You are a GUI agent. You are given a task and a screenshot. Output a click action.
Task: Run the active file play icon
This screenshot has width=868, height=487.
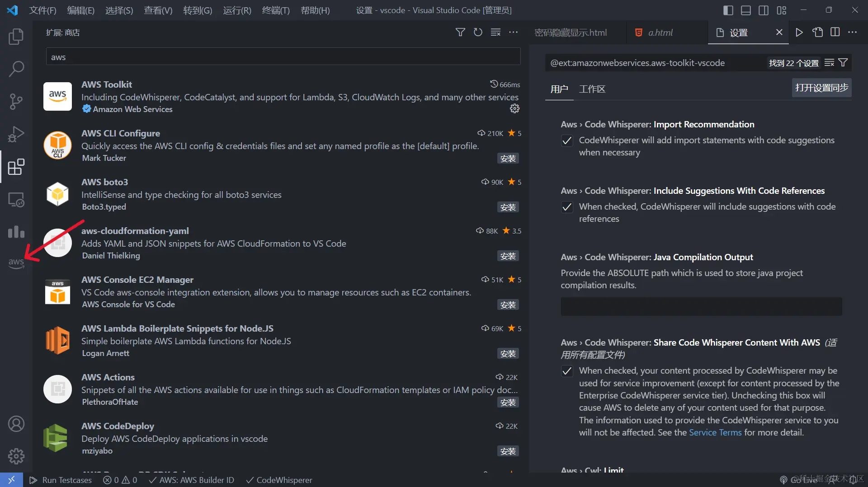[799, 32]
